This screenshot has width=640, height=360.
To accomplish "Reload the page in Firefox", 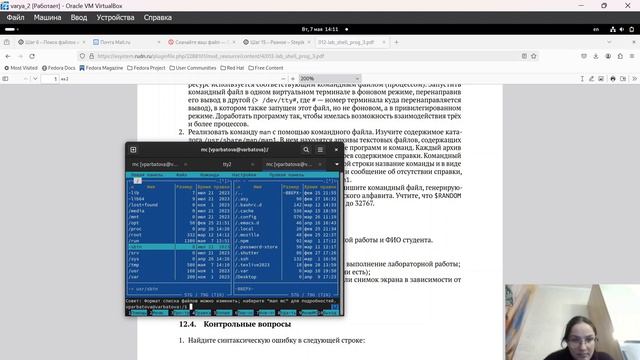I will [x=32, y=56].
